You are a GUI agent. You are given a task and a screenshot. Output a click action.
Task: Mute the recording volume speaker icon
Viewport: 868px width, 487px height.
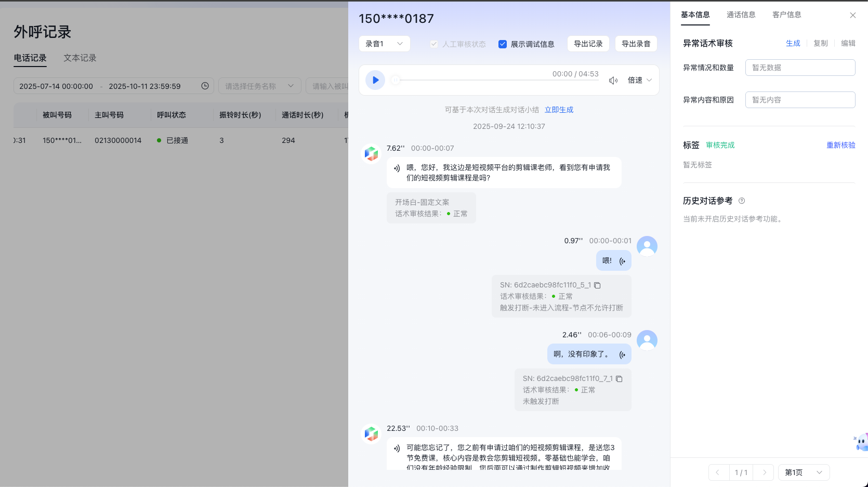[x=613, y=81]
